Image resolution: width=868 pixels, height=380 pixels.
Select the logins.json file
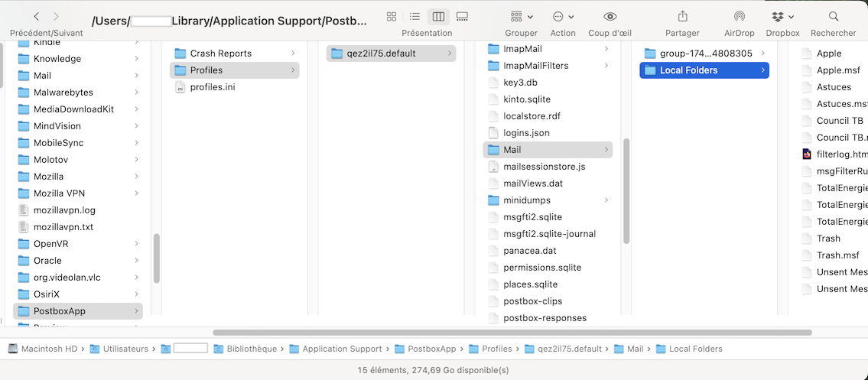tap(548, 133)
